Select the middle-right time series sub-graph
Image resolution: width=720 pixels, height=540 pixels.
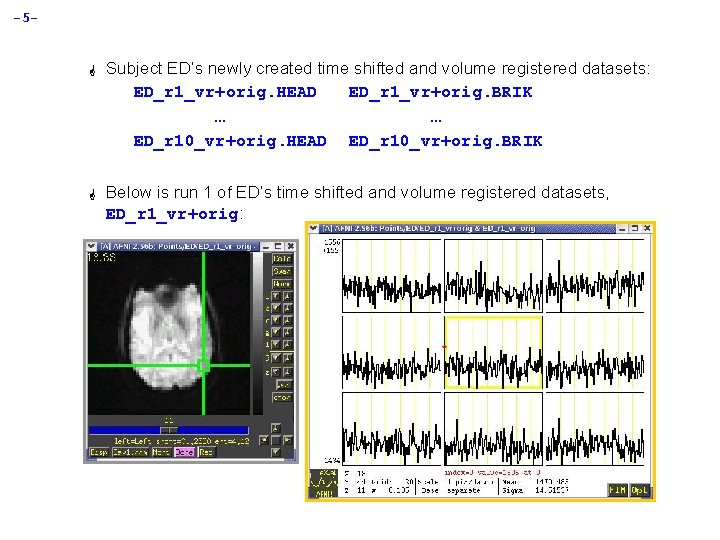coord(595,353)
